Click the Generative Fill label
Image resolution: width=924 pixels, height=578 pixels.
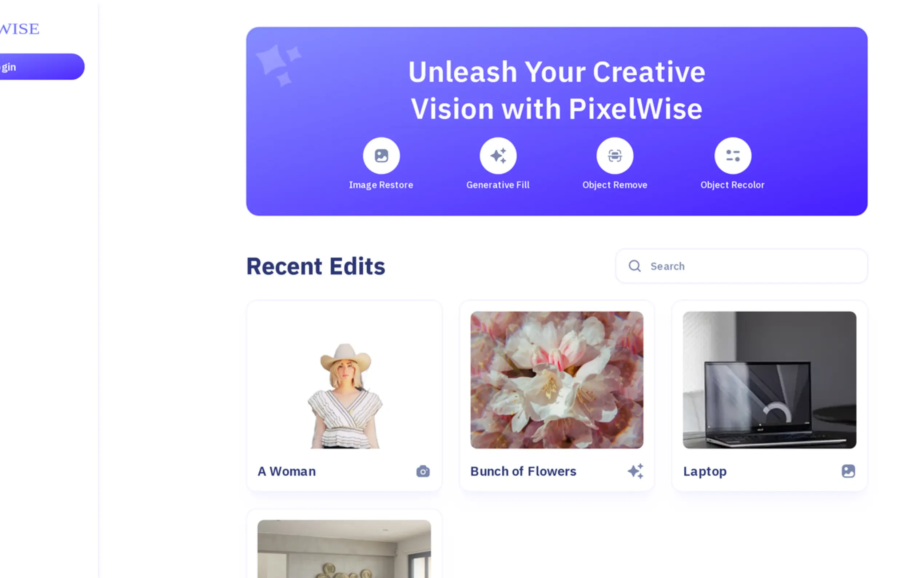(498, 185)
